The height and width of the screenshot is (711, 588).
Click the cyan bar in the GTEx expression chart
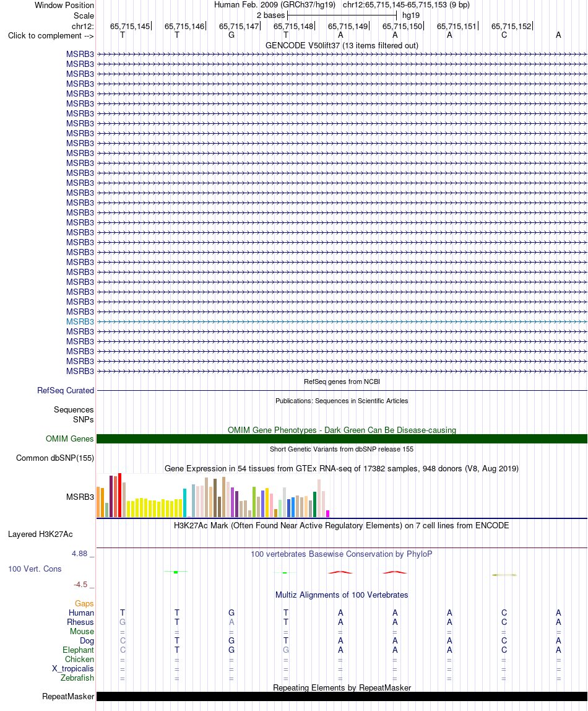pyautogui.click(x=185, y=503)
